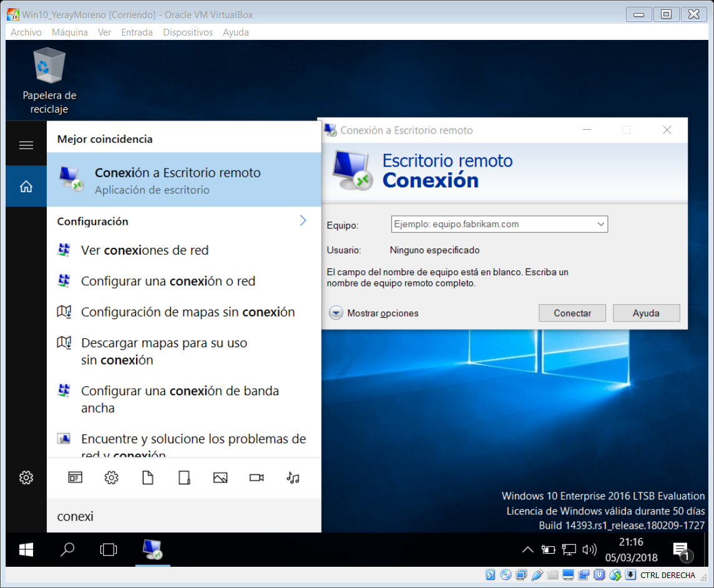Open the Windows Start button
The width and height of the screenshot is (714, 588).
click(x=26, y=550)
